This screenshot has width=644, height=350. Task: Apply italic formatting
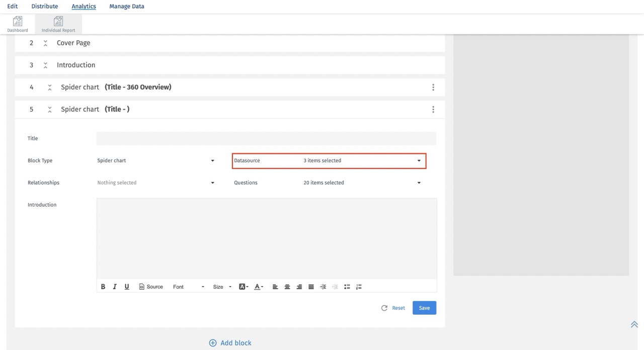tap(115, 286)
